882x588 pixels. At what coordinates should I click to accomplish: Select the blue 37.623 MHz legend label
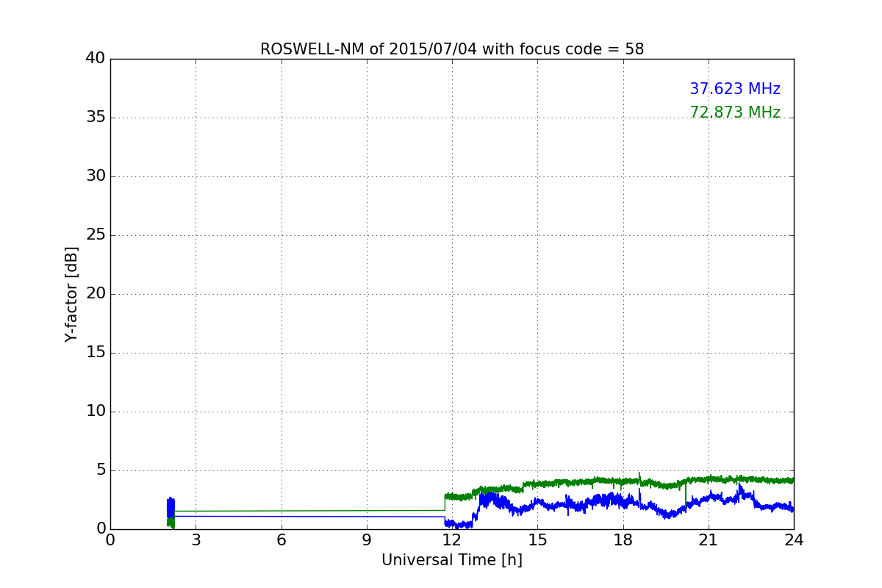[x=735, y=89]
